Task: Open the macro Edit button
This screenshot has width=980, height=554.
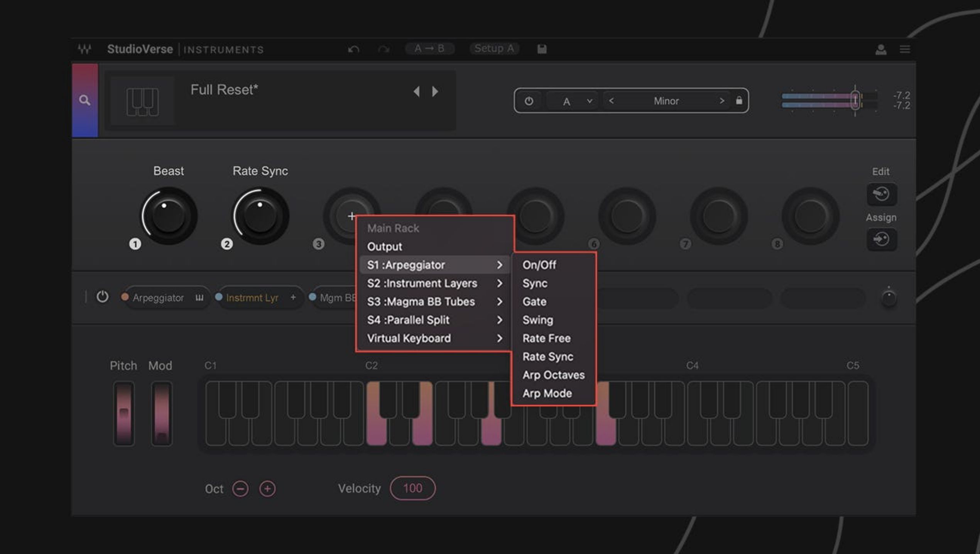Action: (x=881, y=194)
